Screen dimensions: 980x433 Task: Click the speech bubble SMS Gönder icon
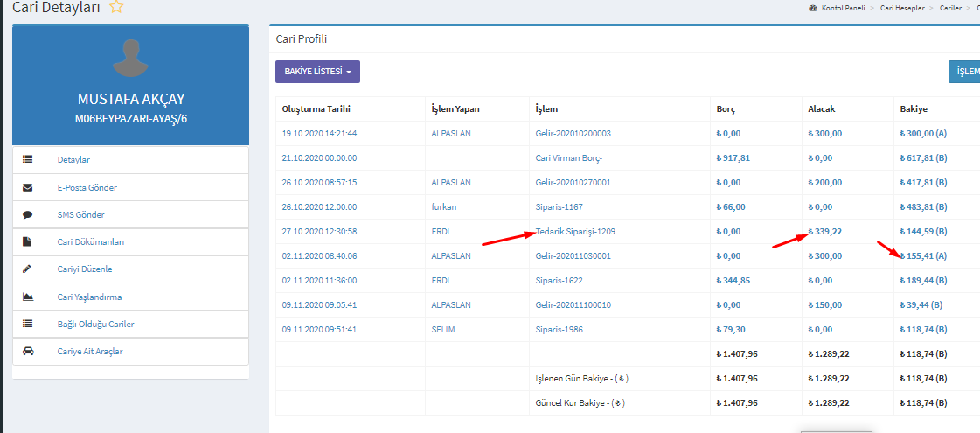click(x=27, y=214)
